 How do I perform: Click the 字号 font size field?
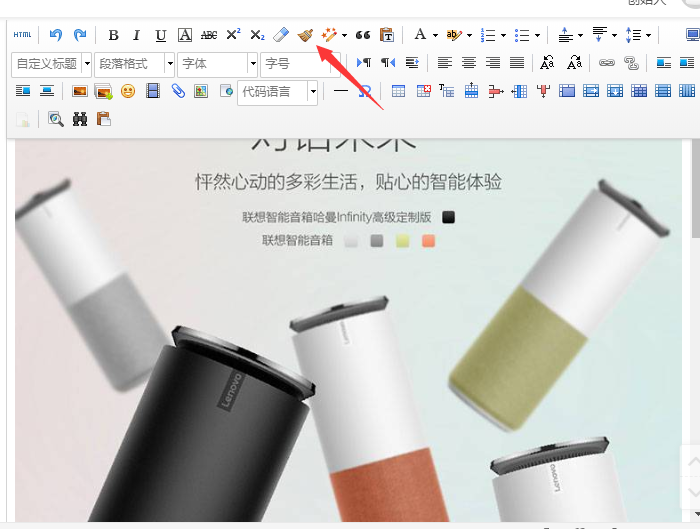(300, 64)
